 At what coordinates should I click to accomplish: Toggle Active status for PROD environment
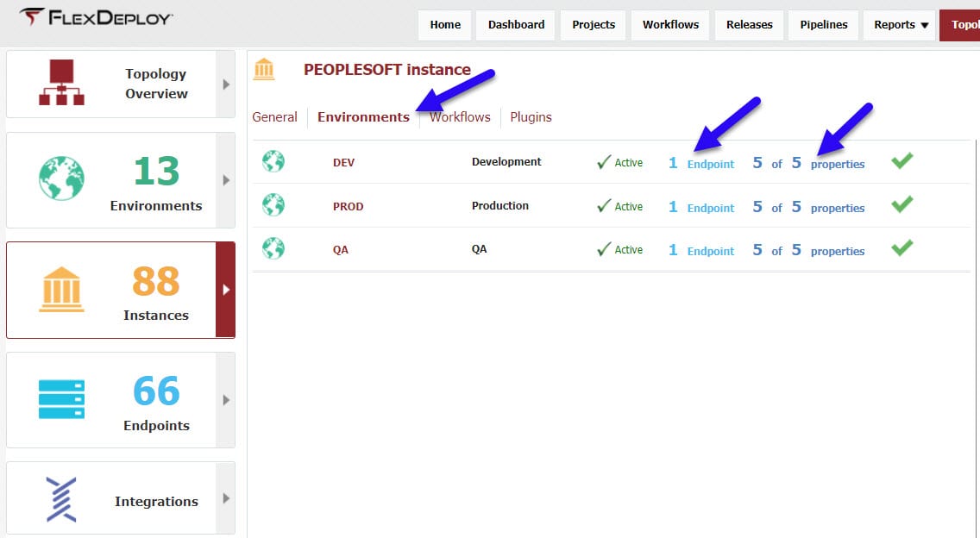[619, 206]
